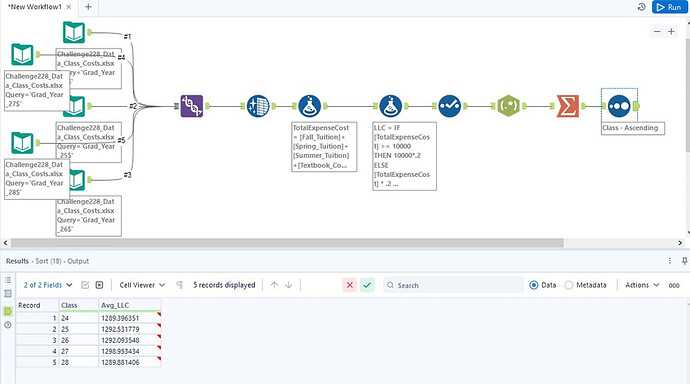Click the Input Data tool connected as #1
Viewport: 690px width, 384px height.
click(74, 32)
